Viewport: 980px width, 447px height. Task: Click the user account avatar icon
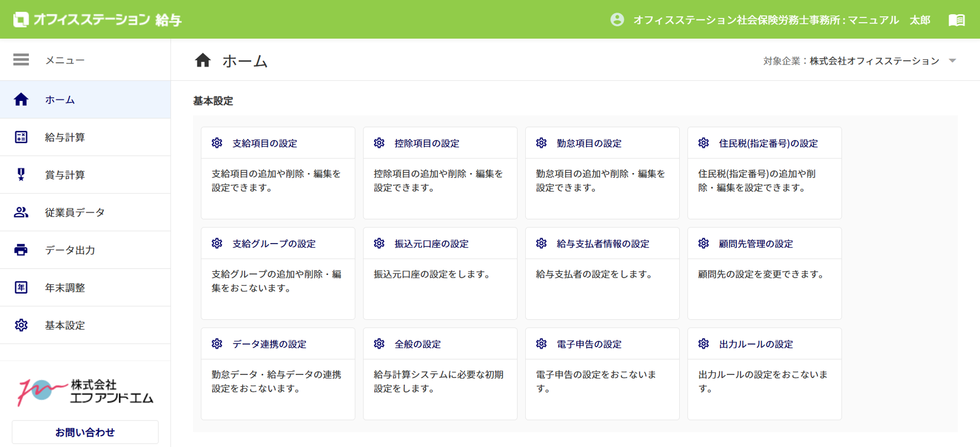pos(617,20)
